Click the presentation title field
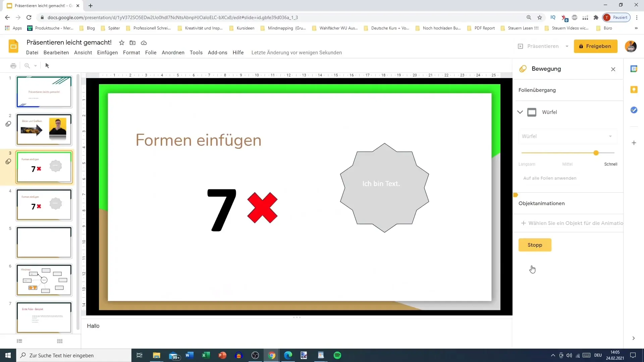Viewport: 644px width, 362px height. pyautogui.click(x=69, y=43)
